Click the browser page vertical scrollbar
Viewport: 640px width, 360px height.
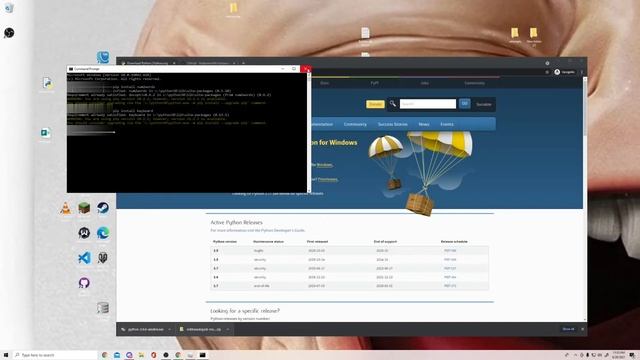point(584,106)
